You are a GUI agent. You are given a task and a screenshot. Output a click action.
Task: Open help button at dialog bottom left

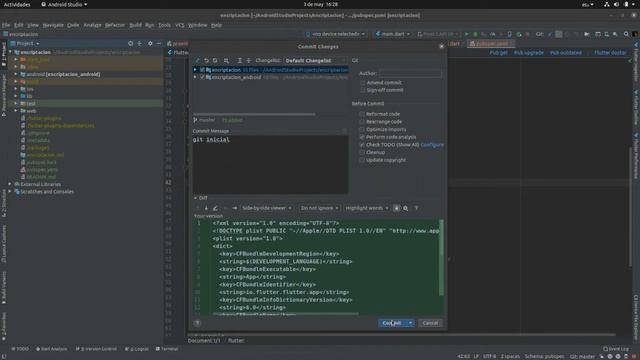[x=198, y=323]
